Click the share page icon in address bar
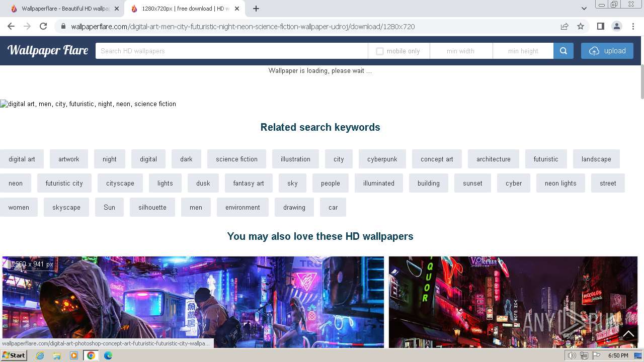 pos(565,27)
